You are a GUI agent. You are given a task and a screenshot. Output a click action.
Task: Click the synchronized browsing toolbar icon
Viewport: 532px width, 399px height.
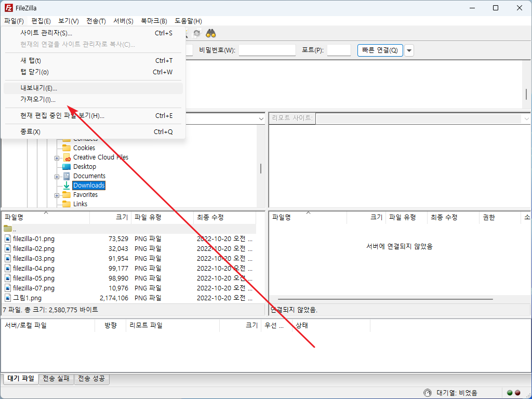(196, 33)
